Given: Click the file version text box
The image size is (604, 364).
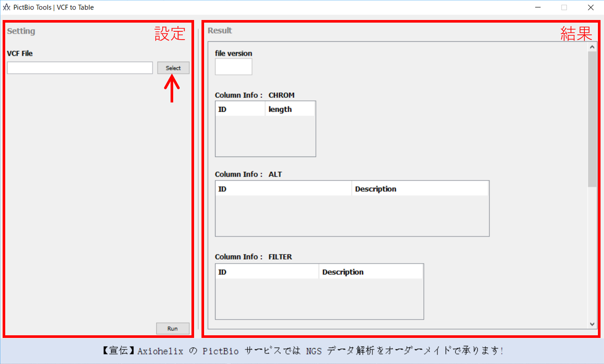Looking at the screenshot, I should click(x=233, y=67).
